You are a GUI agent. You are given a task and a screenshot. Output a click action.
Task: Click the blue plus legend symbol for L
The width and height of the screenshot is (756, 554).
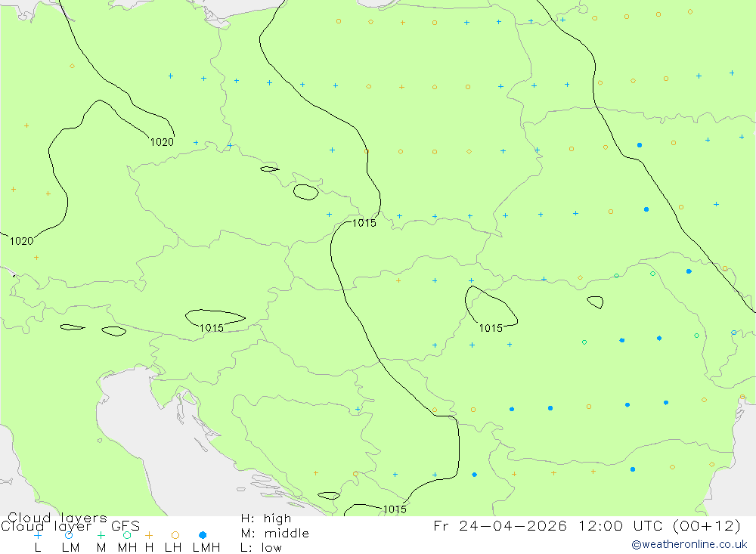[x=38, y=535]
